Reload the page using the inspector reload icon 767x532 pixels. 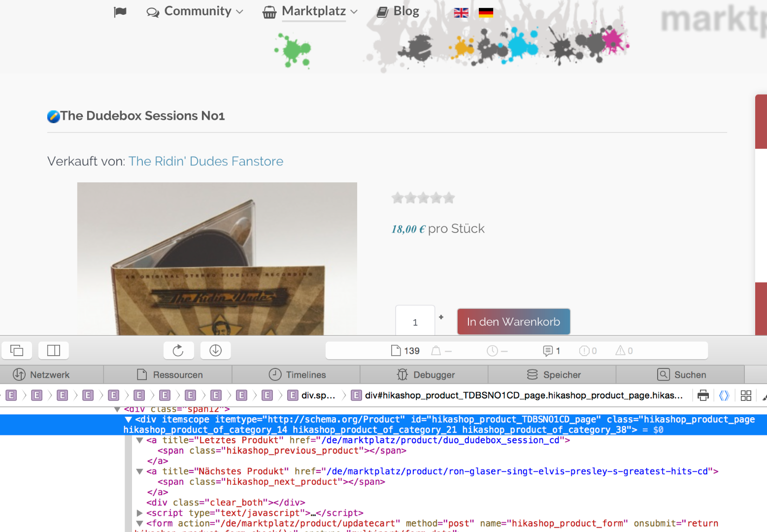(178, 350)
